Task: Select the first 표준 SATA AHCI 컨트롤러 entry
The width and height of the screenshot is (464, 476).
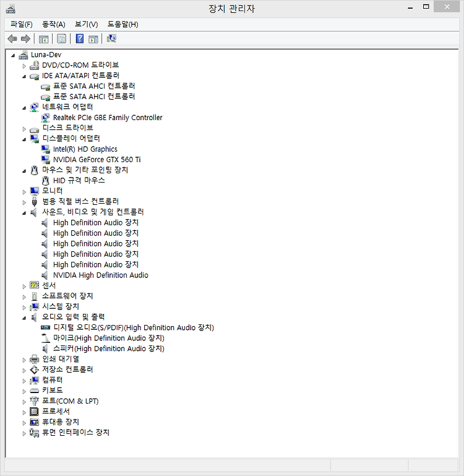Action: (x=94, y=86)
